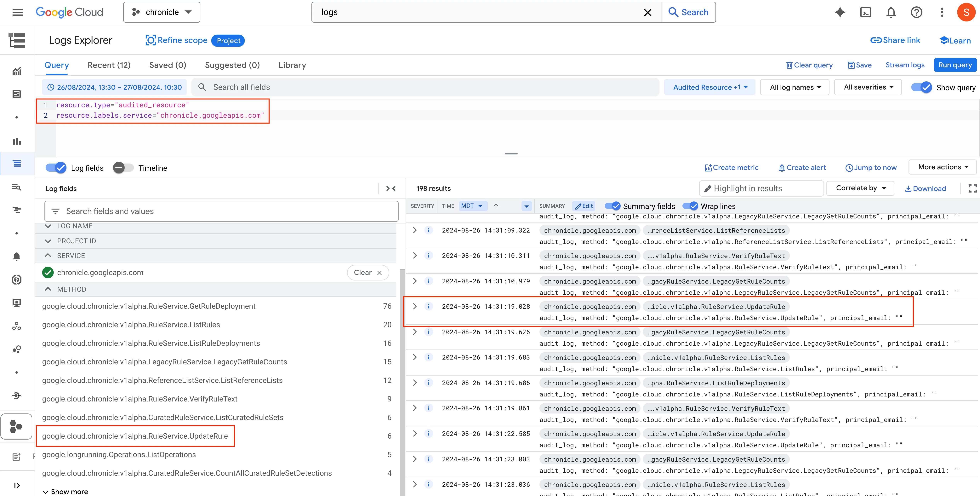
Task: Select the RuleService.UpdateRule method filter
Action: tap(135, 436)
